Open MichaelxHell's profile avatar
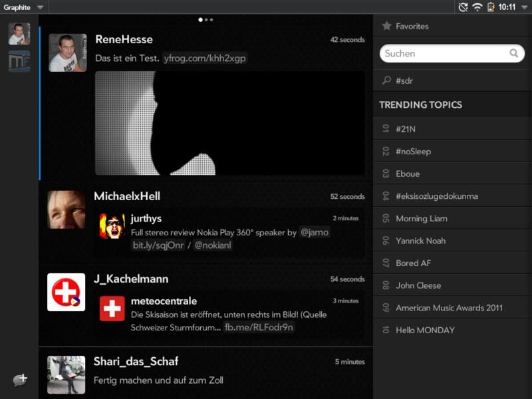This screenshot has height=399, width=532. coord(66,209)
